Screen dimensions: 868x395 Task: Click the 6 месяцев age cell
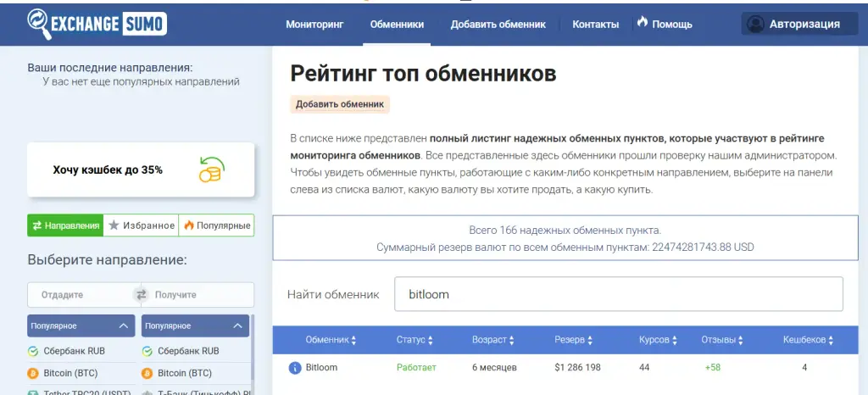[x=494, y=367]
